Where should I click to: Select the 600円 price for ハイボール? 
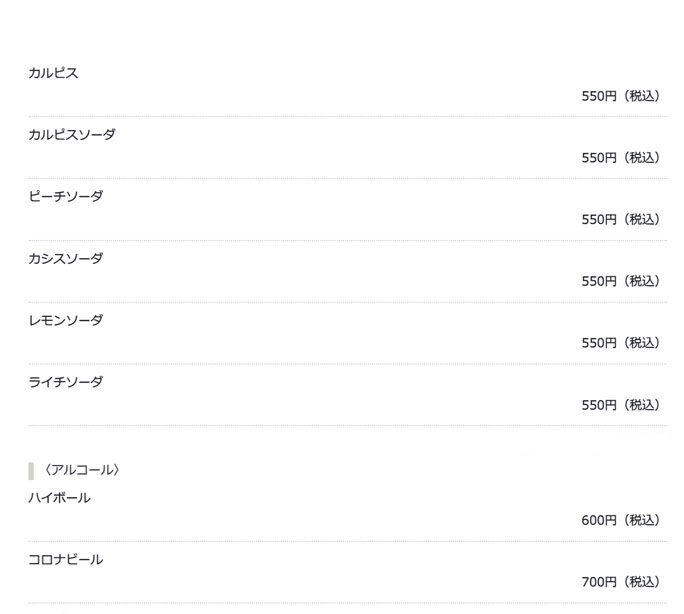[x=599, y=520]
